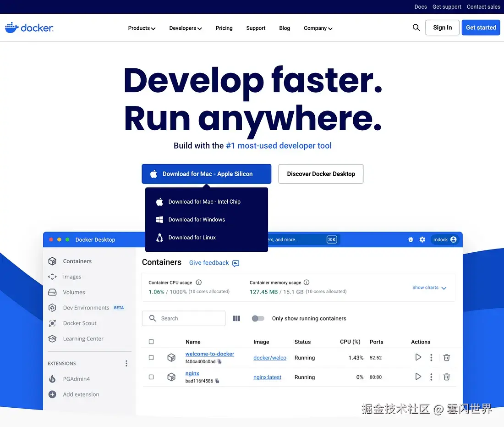Open the docker/welco image link
The image size is (504, 427).
point(270,357)
